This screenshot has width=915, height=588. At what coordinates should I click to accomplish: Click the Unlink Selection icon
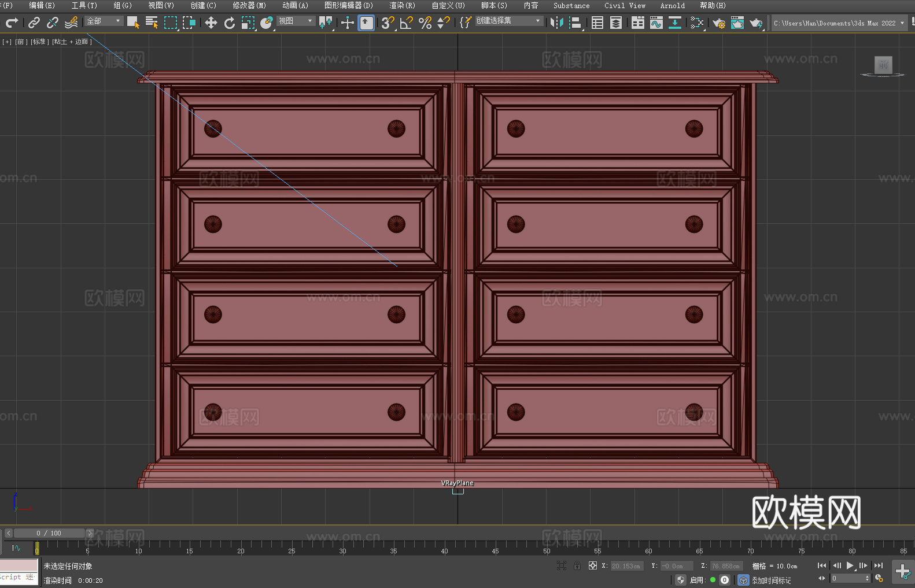coord(53,23)
